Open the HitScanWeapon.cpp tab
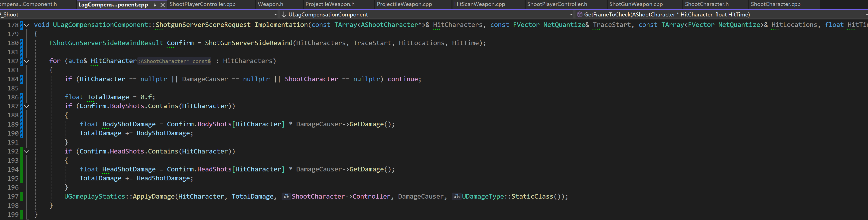The width and height of the screenshot is (868, 220). (x=479, y=4)
